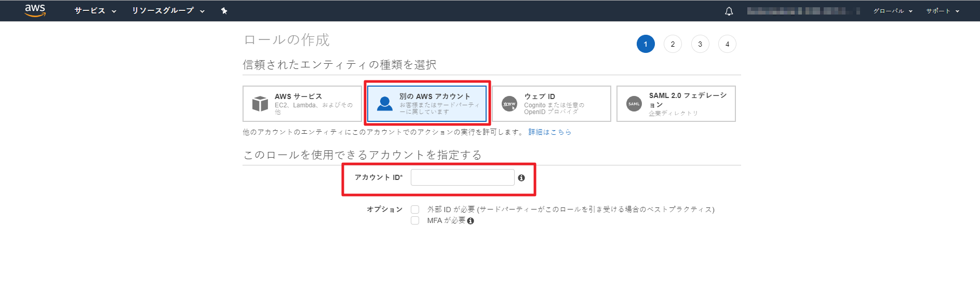980x293 pixels.
Task: Open the サポート menu
Action: coord(942,11)
